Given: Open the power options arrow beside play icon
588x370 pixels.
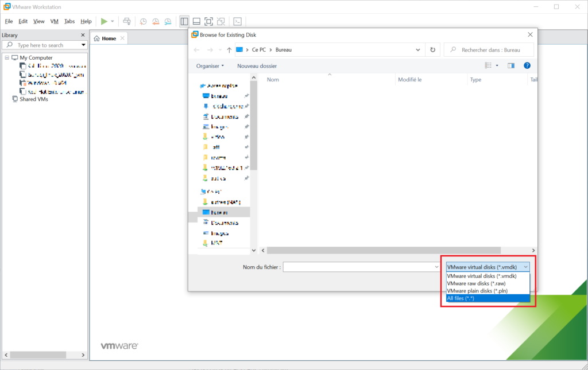Looking at the screenshot, I should coord(112,21).
